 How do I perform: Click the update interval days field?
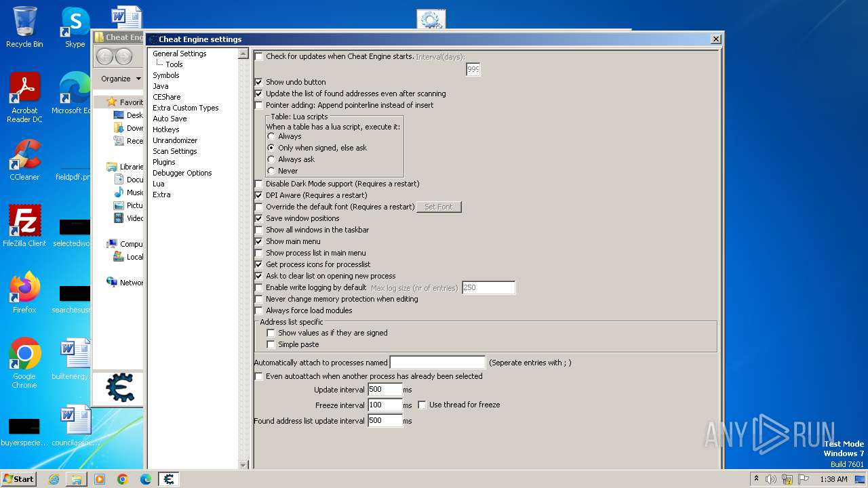click(x=473, y=70)
